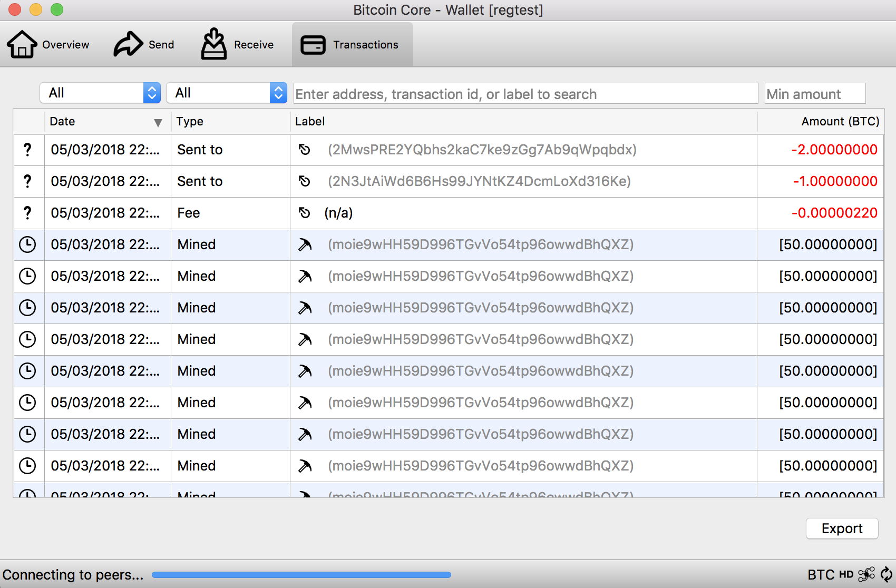The image size is (896, 588).
Task: Click the sent arrow icon beside 2N3JtAiWd6B6Hs99JYNtKZ4DcmLoXd316Ke
Action: (x=305, y=181)
